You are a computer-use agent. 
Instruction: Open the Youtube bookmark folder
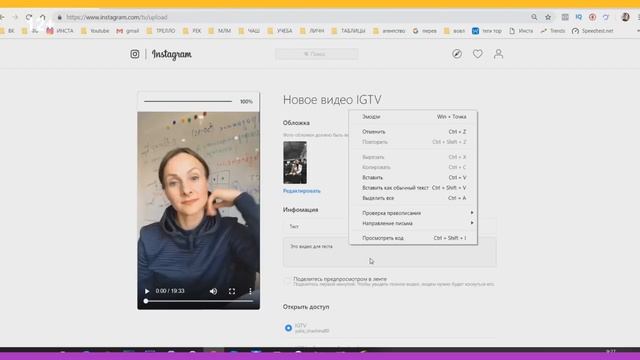pos(95,31)
